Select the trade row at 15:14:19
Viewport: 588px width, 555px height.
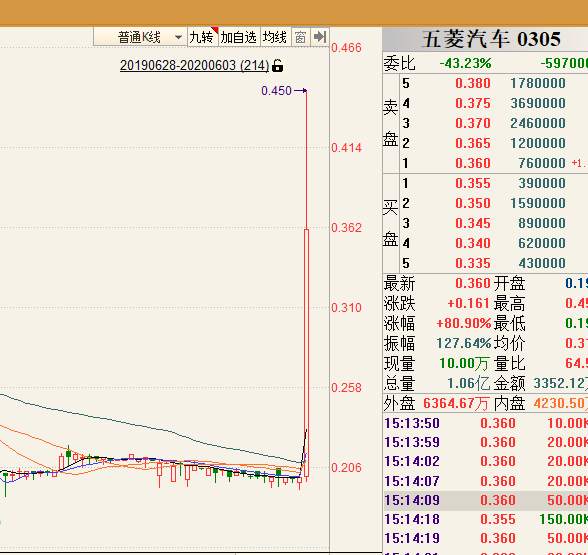(486, 538)
